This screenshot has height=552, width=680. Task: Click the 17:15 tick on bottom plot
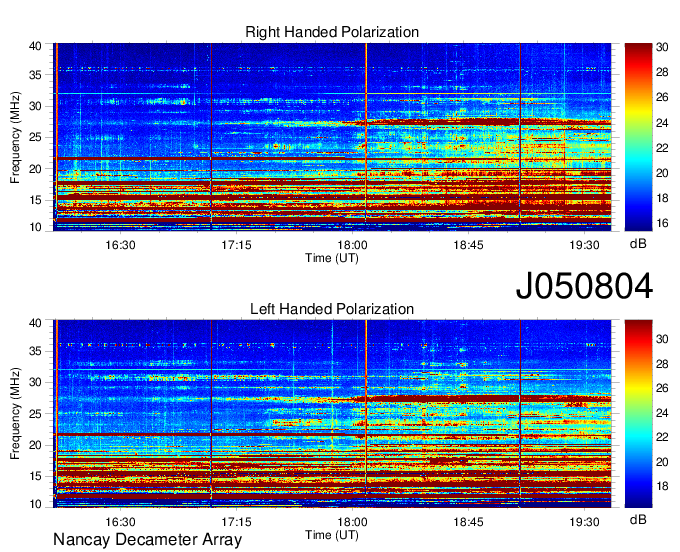[x=236, y=522]
